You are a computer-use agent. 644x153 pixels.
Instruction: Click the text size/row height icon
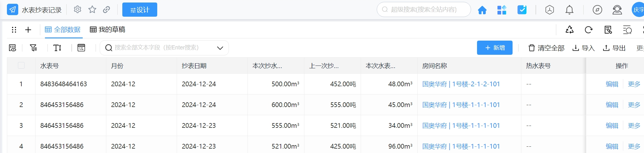(57, 48)
